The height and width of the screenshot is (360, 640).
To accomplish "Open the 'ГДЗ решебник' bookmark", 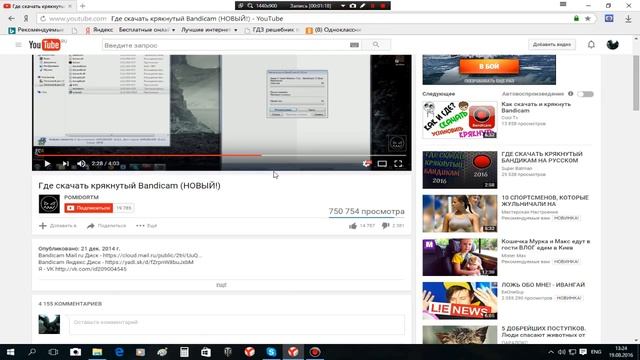I will 271,30.
